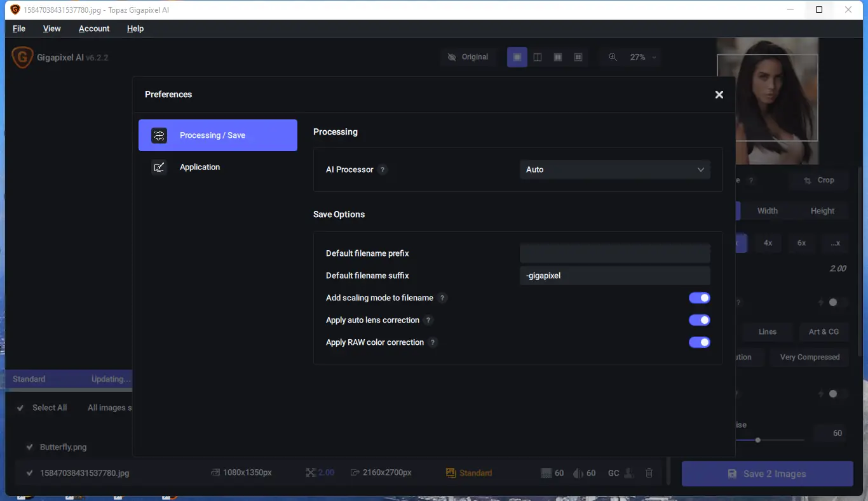Click the noise slider handle
This screenshot has width=868, height=501.
758,439
